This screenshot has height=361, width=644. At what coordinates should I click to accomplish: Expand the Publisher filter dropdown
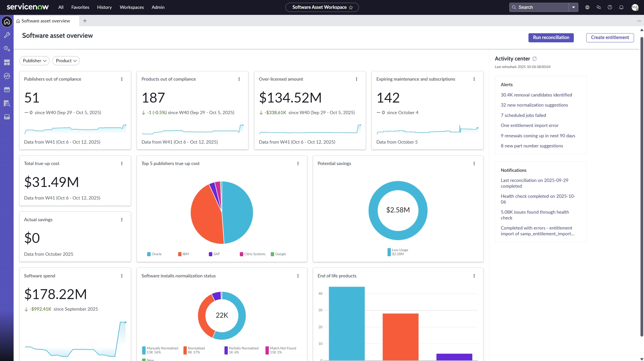34,61
